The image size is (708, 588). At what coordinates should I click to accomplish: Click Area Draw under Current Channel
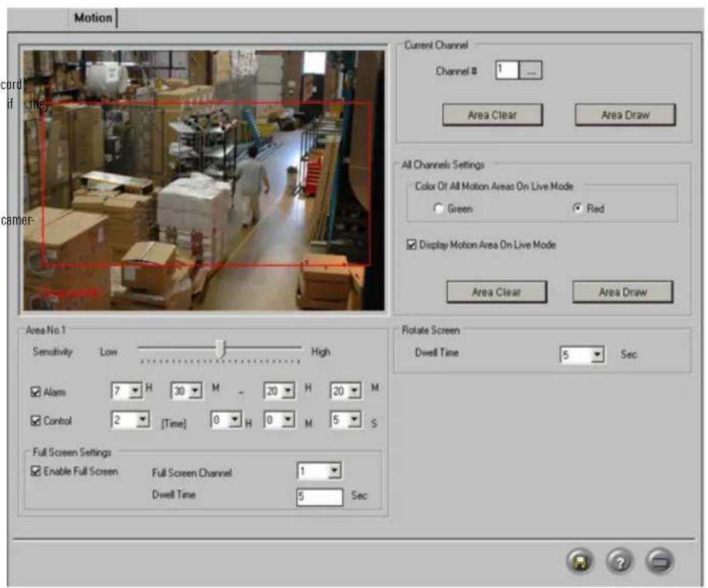point(625,115)
